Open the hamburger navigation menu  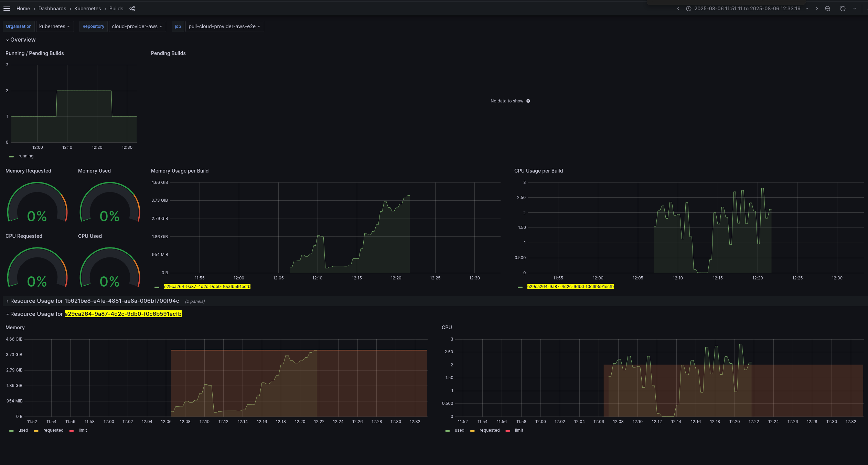[7, 9]
